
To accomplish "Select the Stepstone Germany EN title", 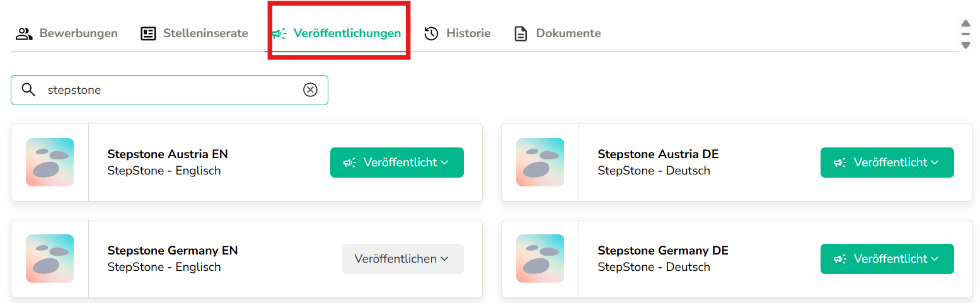I will [173, 250].
